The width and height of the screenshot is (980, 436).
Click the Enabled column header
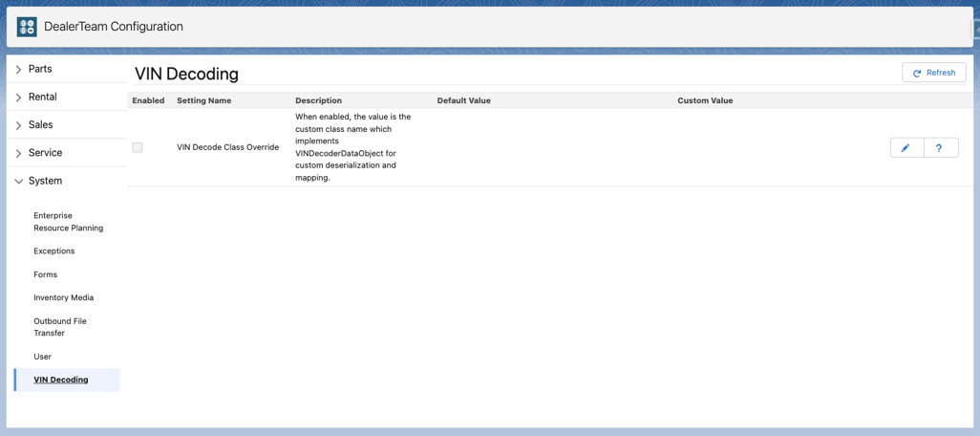point(148,100)
